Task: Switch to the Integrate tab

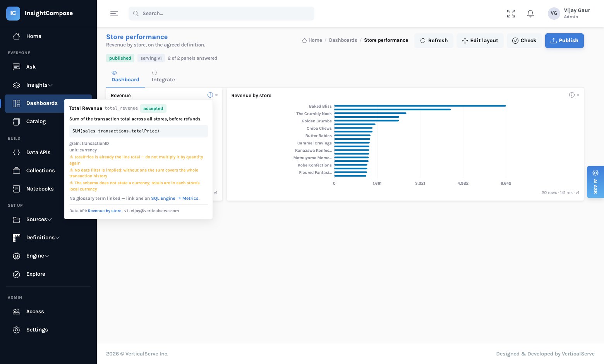Action: click(x=163, y=77)
